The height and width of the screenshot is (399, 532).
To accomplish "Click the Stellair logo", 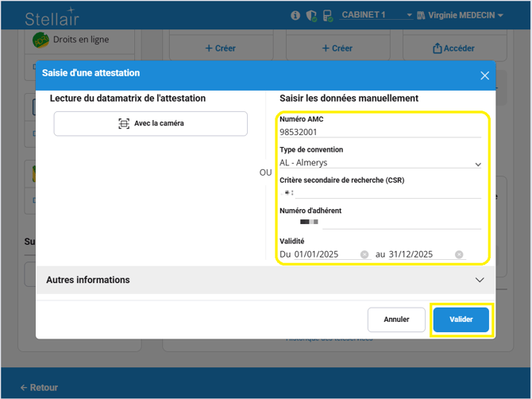I will coord(52,17).
